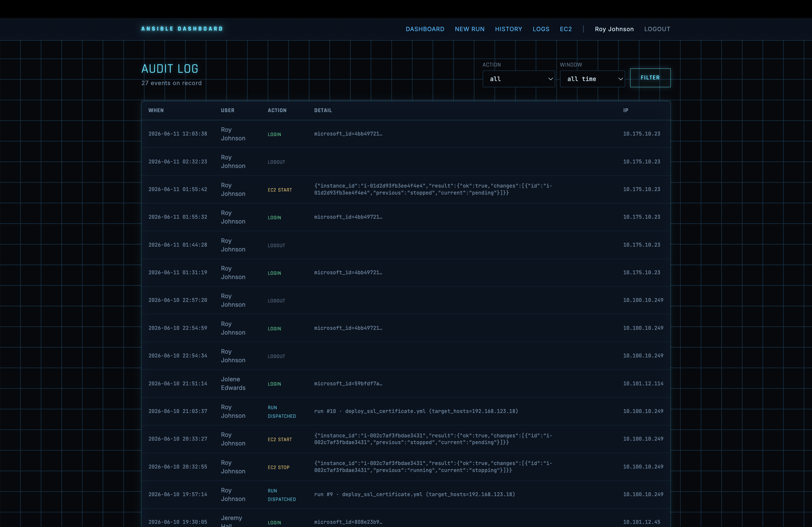812x527 pixels.
Task: Click the USER column header
Action: click(227, 111)
